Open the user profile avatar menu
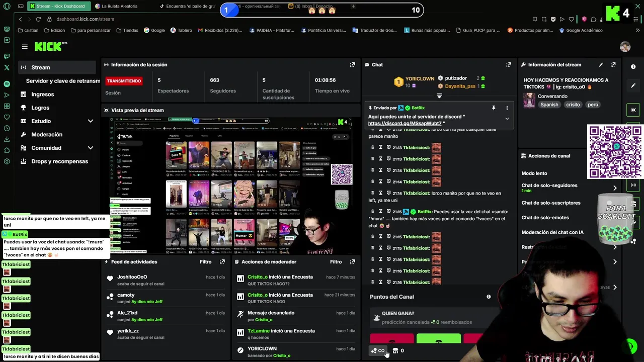This screenshot has height=362, width=644. point(625,47)
